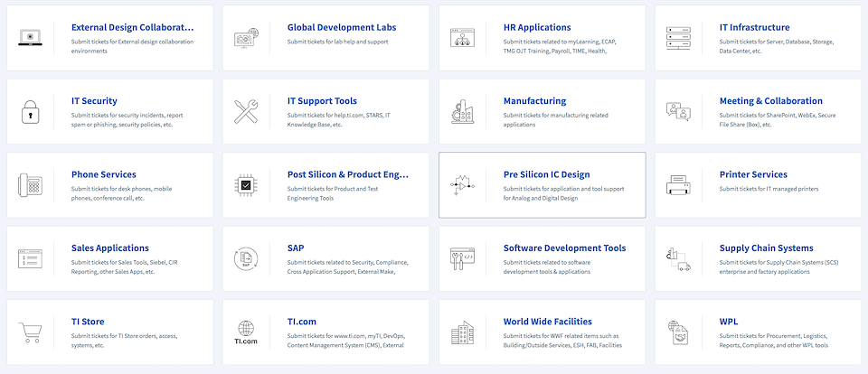Viewport: 868px width, 374px height.
Task: Click the TI.com globe icon
Action: click(246, 332)
